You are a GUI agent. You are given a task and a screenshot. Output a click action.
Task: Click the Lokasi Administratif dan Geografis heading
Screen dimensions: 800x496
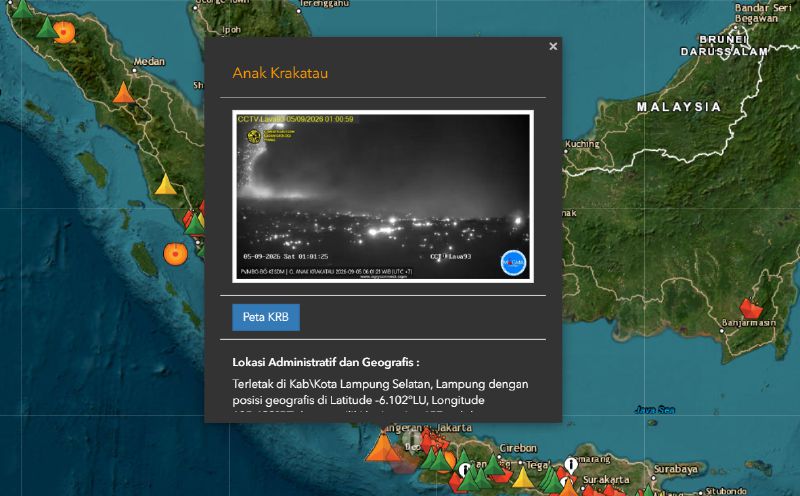[x=326, y=362]
